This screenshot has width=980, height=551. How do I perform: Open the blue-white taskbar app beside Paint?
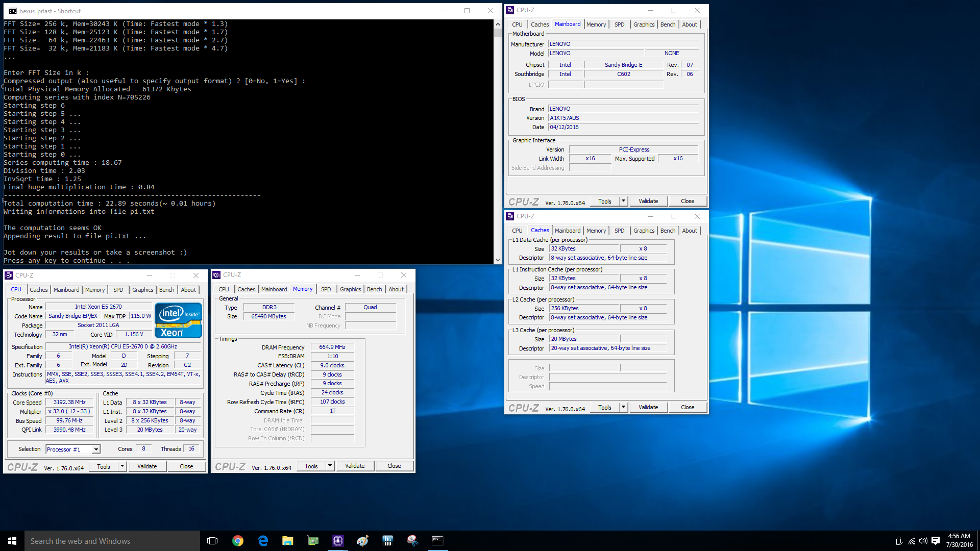pyautogui.click(x=387, y=541)
